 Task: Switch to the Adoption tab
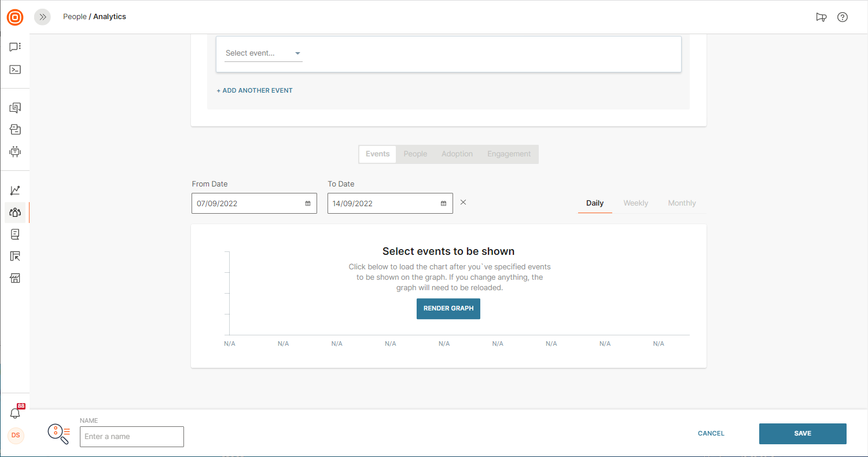click(x=457, y=154)
